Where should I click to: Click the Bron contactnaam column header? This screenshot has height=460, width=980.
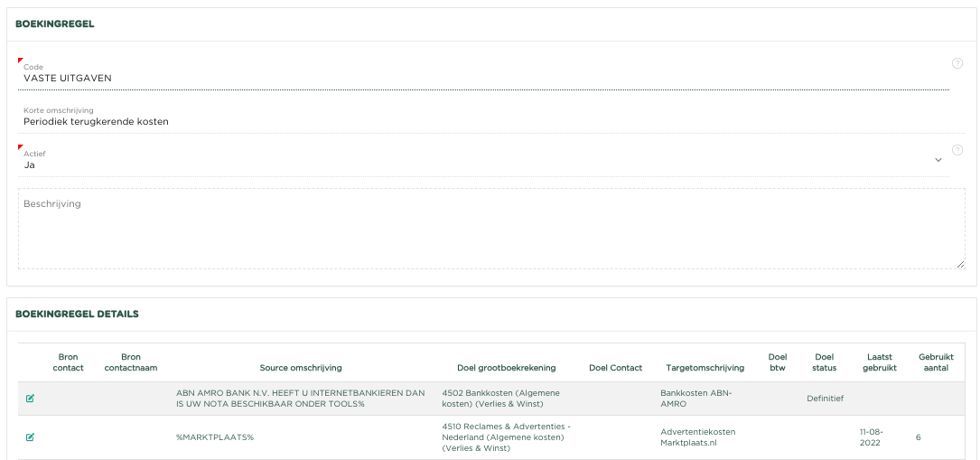click(x=131, y=362)
